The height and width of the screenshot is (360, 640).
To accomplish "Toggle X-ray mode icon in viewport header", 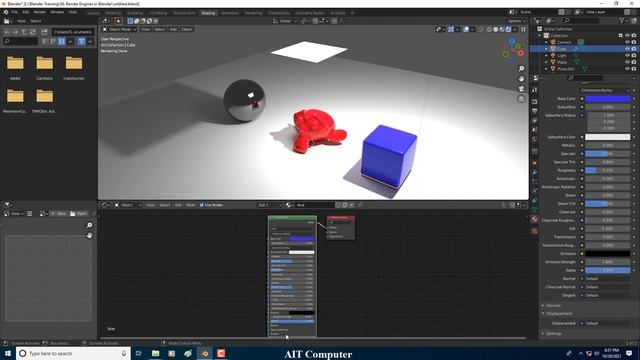I will point(480,29).
